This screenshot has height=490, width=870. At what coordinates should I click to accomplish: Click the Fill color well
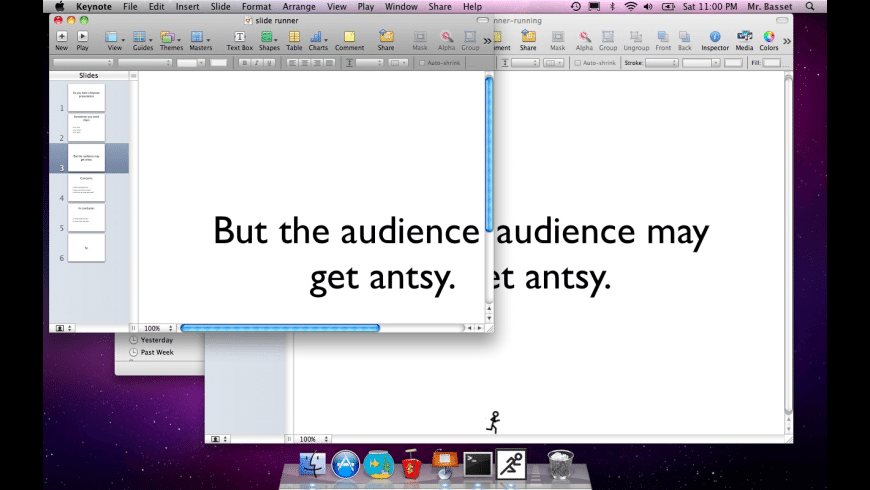tap(772, 63)
